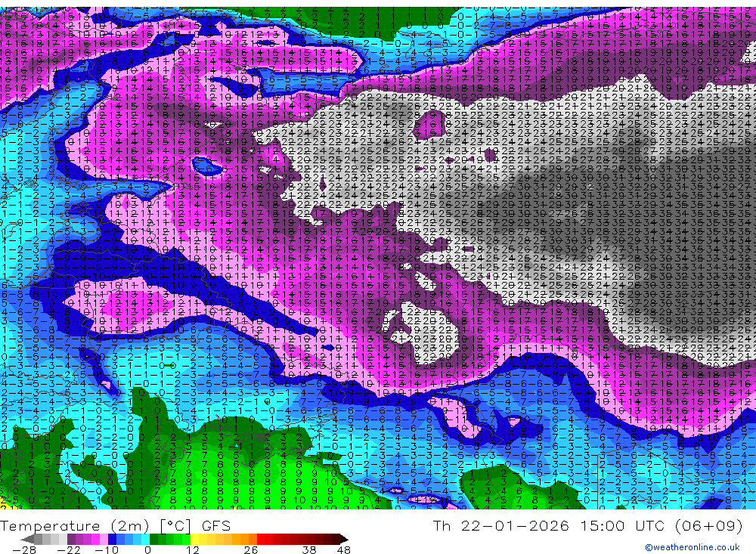The width and height of the screenshot is (756, 554).
Task: Click the bright red swatch right of 26
Action: [261, 539]
